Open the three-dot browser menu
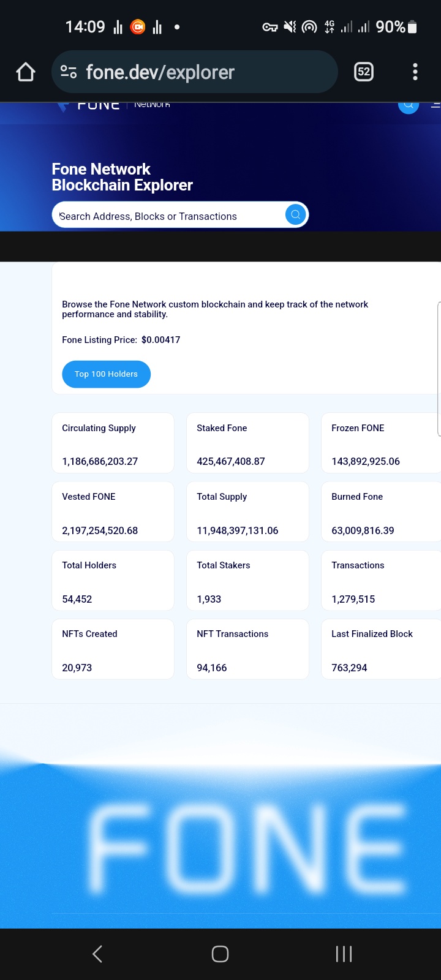 click(x=415, y=72)
